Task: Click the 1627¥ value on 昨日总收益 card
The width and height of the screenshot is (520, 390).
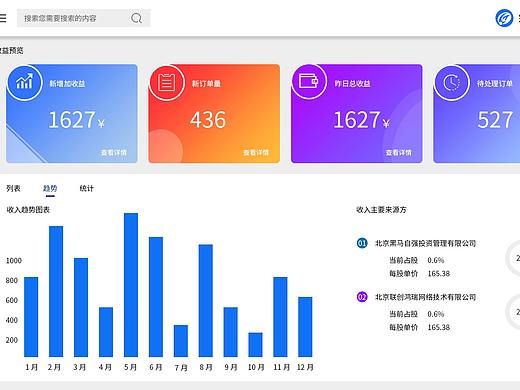Action: [x=362, y=120]
